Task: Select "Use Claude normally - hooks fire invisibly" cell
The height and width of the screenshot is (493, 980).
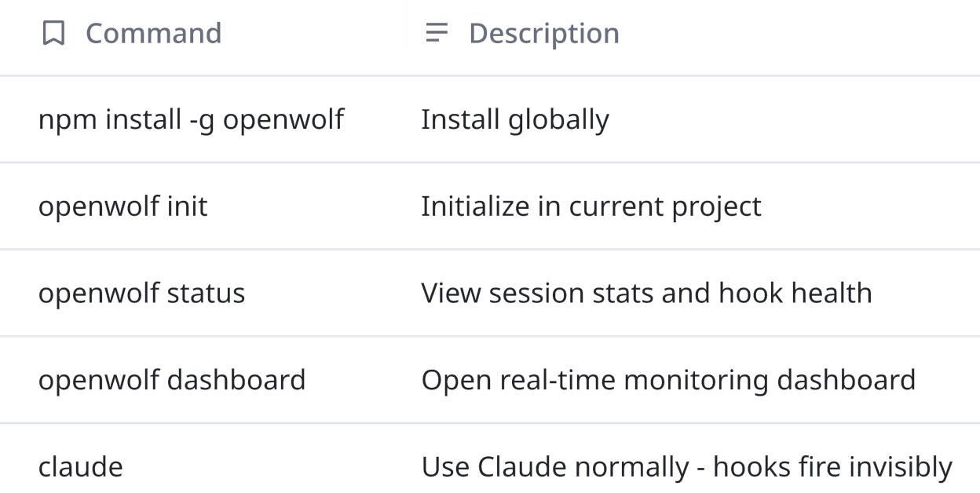Action: 686,467
